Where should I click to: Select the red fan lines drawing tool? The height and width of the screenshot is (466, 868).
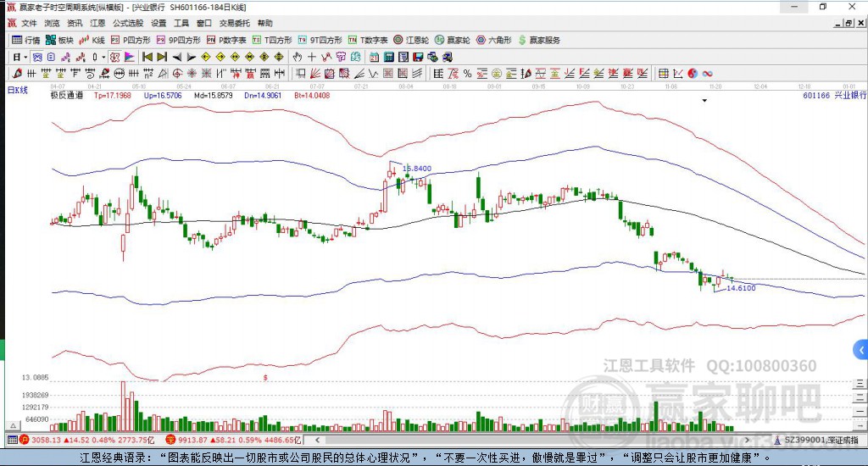click(x=314, y=73)
